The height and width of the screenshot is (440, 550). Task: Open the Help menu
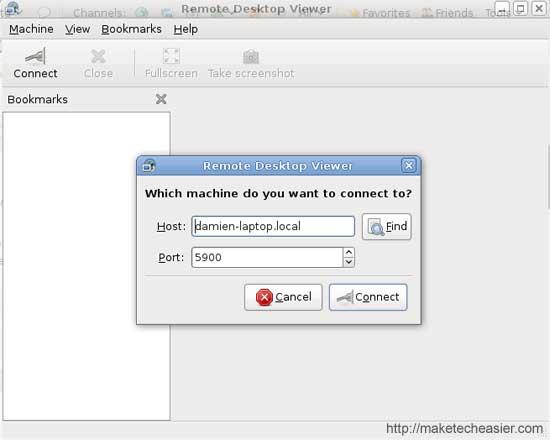pos(186,29)
